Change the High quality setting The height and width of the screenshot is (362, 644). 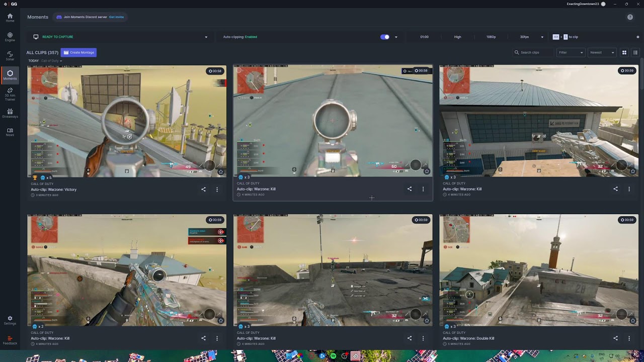(457, 37)
